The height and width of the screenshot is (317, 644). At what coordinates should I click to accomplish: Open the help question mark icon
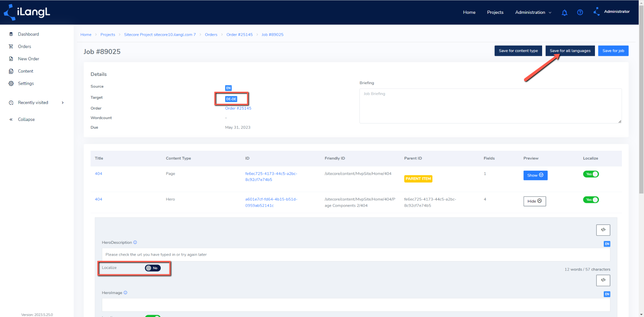coord(580,12)
